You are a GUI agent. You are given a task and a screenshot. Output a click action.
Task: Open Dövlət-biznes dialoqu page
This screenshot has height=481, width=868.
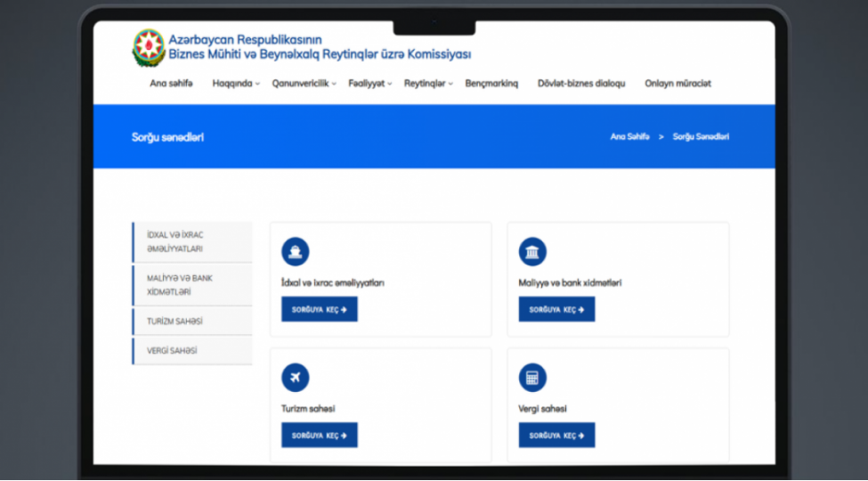click(581, 84)
